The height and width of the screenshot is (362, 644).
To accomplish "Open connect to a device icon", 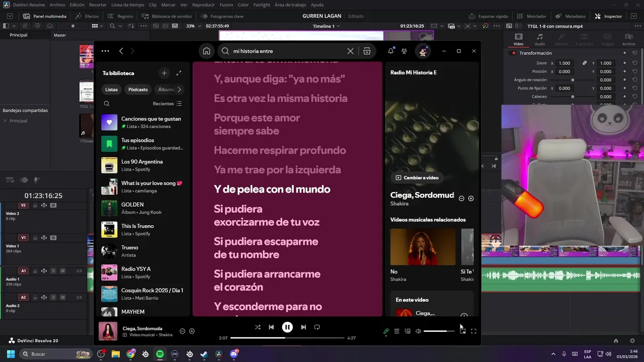I will pyautogui.click(x=408, y=331).
